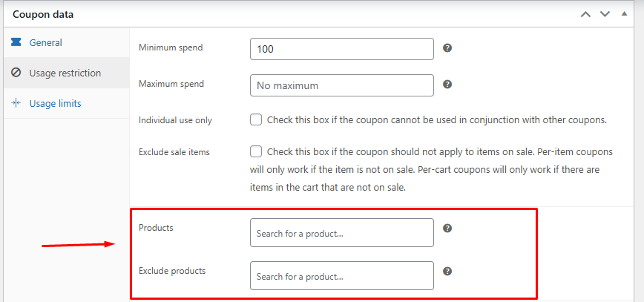Click the Coupon data panel title
Image resolution: width=644 pixels, height=302 pixels.
point(43,14)
